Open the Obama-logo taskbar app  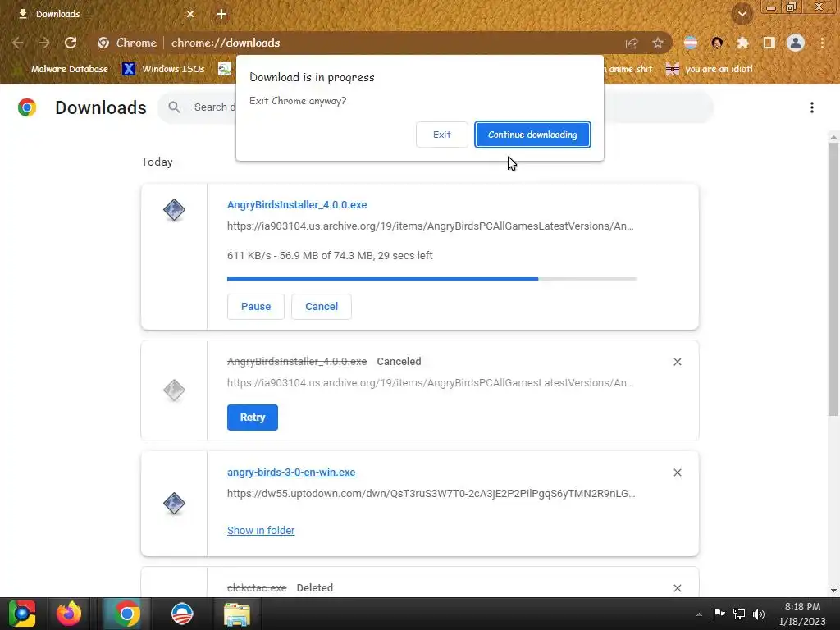pyautogui.click(x=182, y=614)
